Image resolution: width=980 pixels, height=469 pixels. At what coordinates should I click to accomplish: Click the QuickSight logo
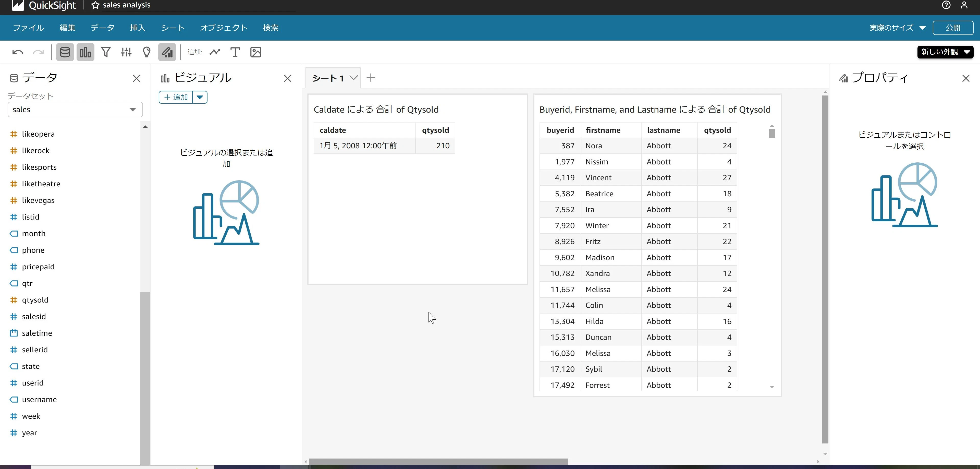(x=44, y=5)
